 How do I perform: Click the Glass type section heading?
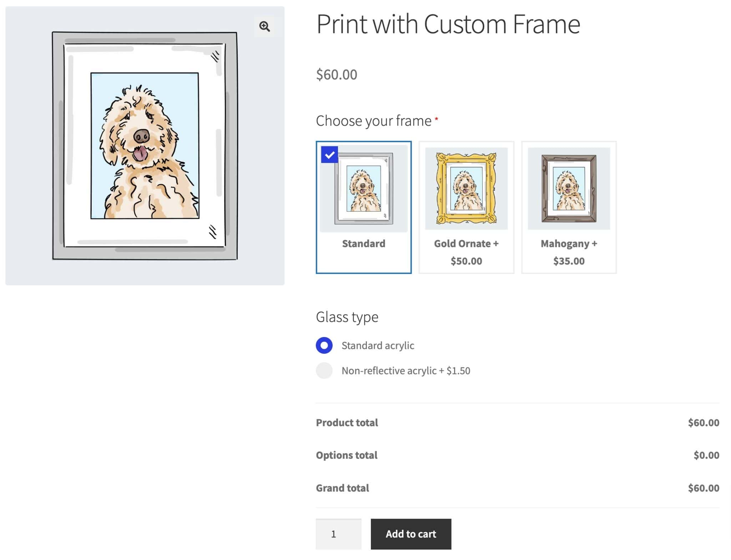point(347,316)
